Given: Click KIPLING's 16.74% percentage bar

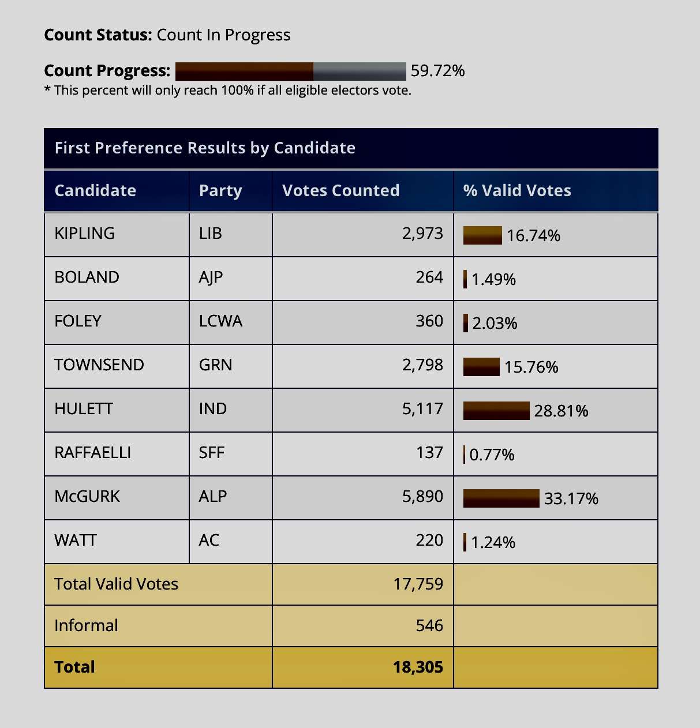Looking at the screenshot, I should coord(482,235).
